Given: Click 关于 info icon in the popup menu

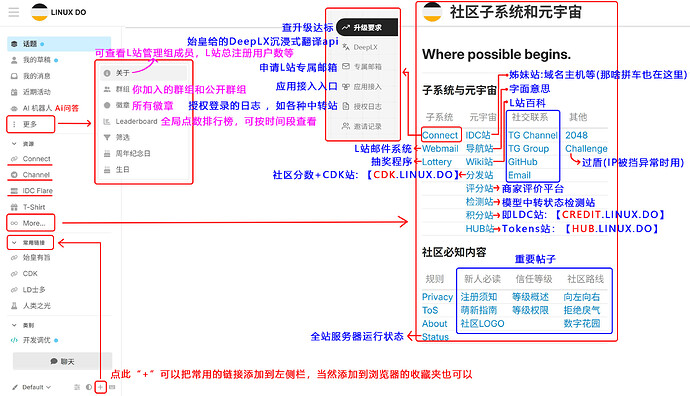Looking at the screenshot, I should tap(107, 73).
